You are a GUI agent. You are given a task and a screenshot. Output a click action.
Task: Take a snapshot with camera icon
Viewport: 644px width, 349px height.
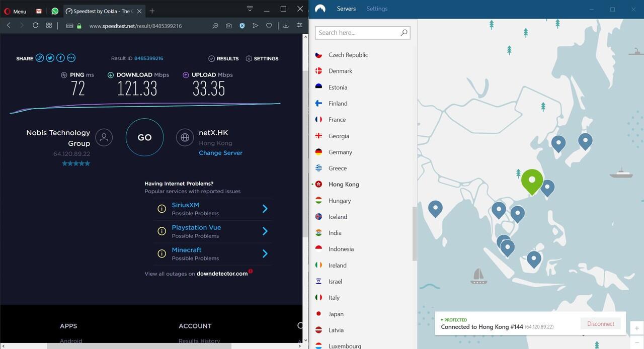229,26
